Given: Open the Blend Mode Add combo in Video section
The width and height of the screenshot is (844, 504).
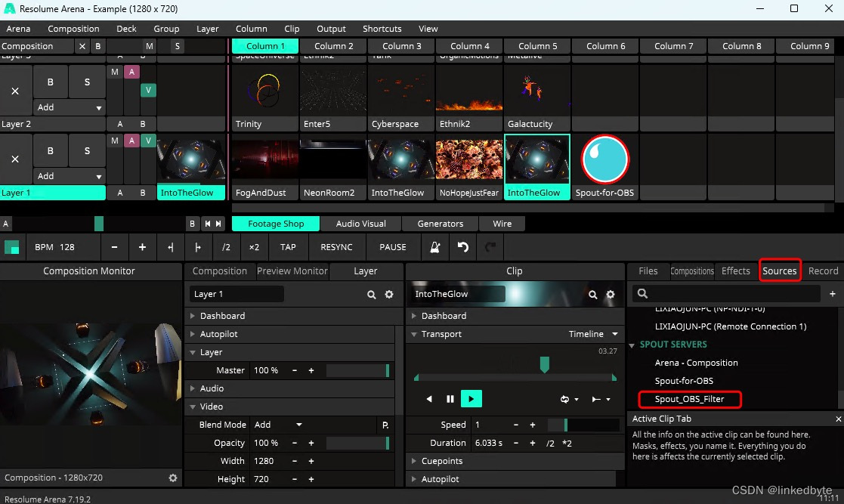Looking at the screenshot, I should coord(278,425).
